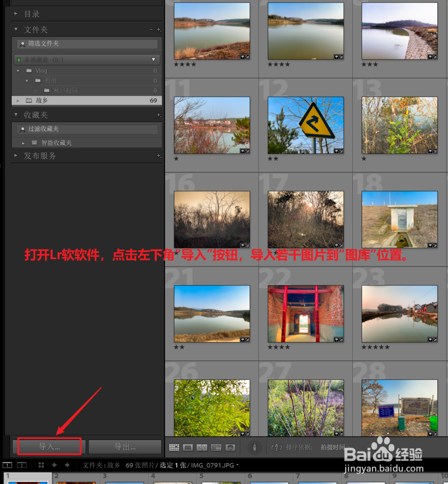Expand the 发布服务 panel
Image resolution: width=448 pixels, height=484 pixels.
point(16,156)
